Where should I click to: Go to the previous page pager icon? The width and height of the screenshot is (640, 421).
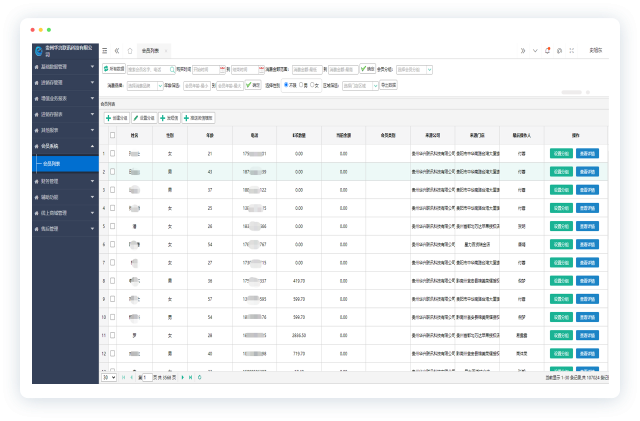pyautogui.click(x=131, y=377)
